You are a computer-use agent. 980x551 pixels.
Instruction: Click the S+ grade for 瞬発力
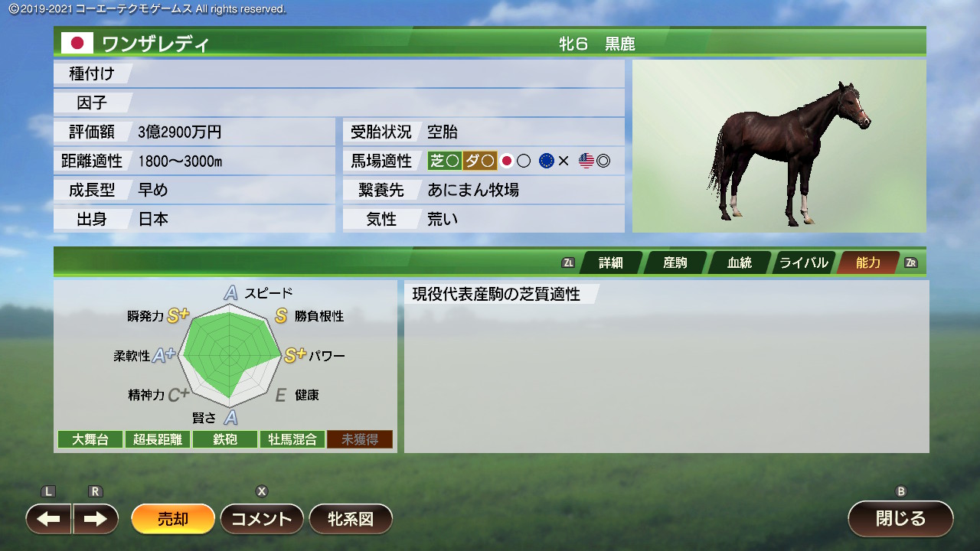click(x=178, y=315)
